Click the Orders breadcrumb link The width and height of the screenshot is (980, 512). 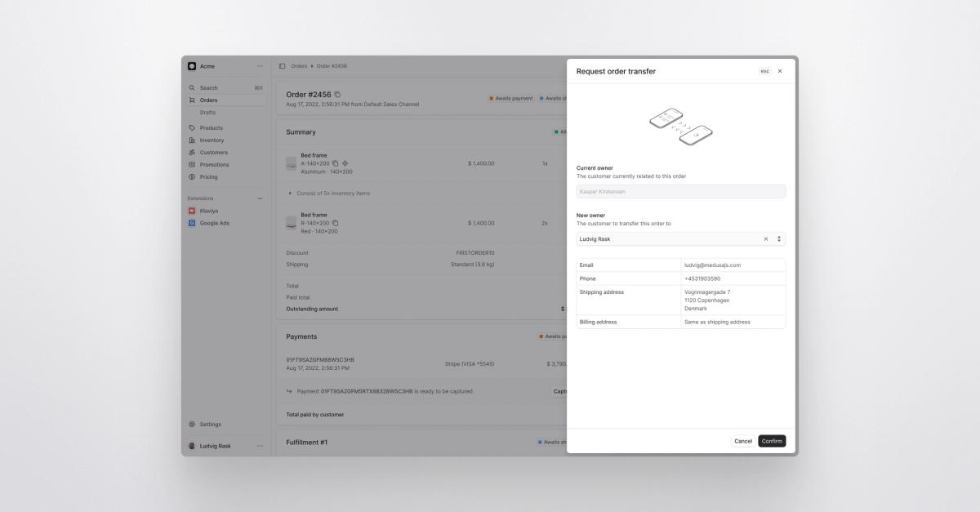[x=298, y=65]
